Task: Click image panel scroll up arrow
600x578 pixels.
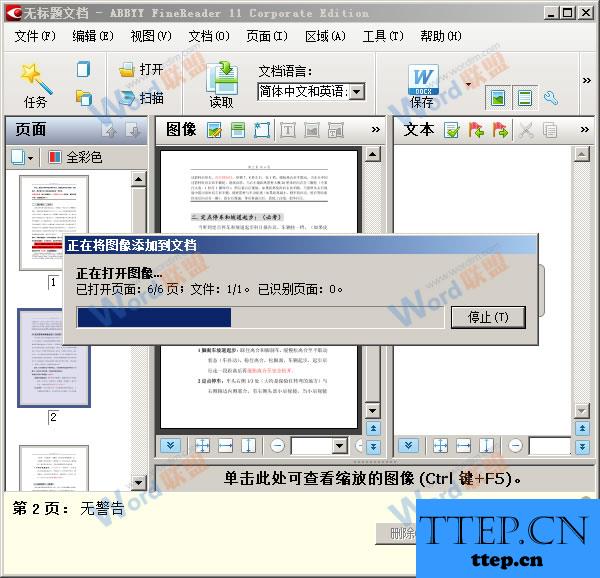Action: (373, 155)
